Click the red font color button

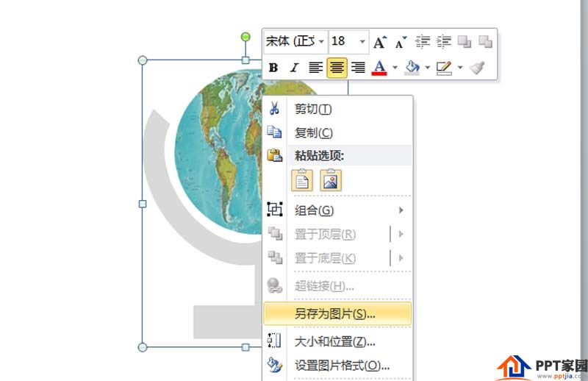379,68
